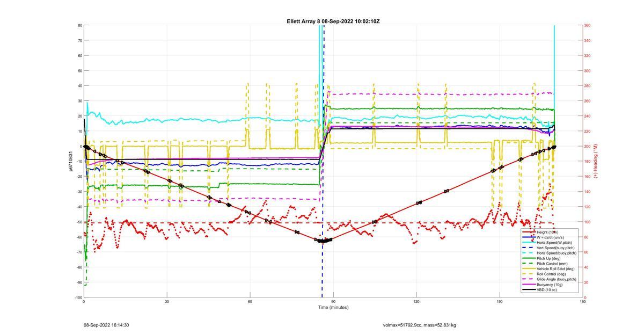Select the 'Pitch Up (deg)' legend entry
Image resolution: width=644 pixels, height=334 pixels.
(x=549, y=258)
